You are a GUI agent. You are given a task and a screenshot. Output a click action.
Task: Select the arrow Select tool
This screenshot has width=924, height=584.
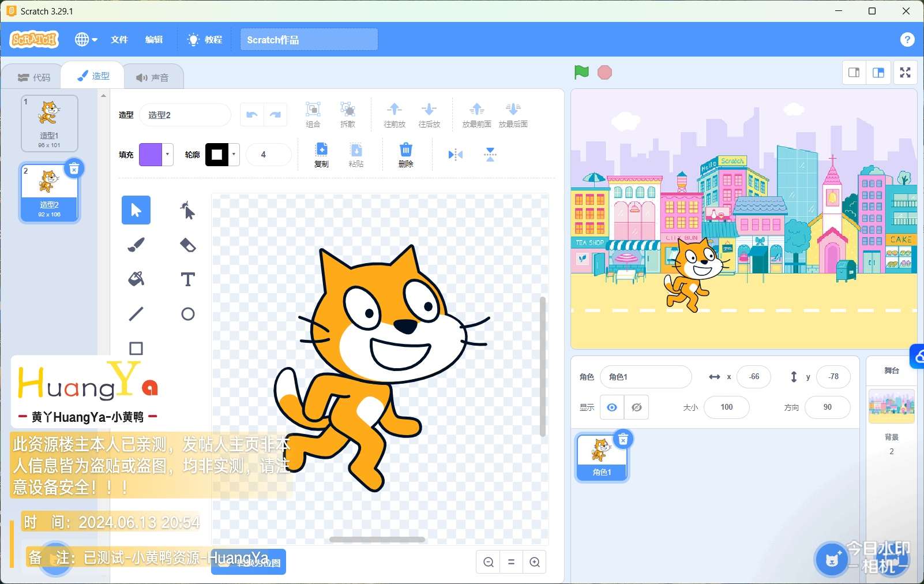[x=136, y=210]
